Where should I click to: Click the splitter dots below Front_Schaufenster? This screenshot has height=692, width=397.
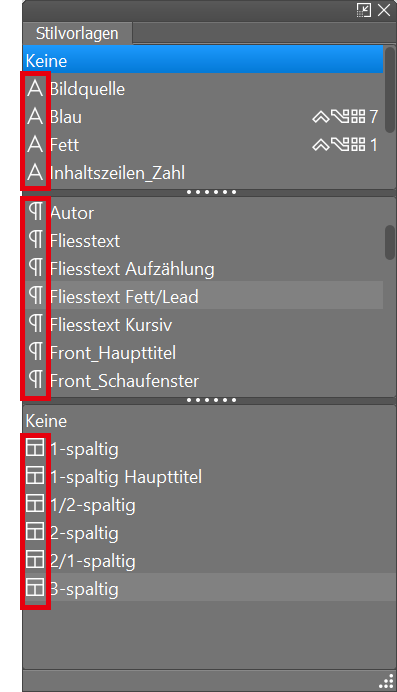click(x=211, y=400)
